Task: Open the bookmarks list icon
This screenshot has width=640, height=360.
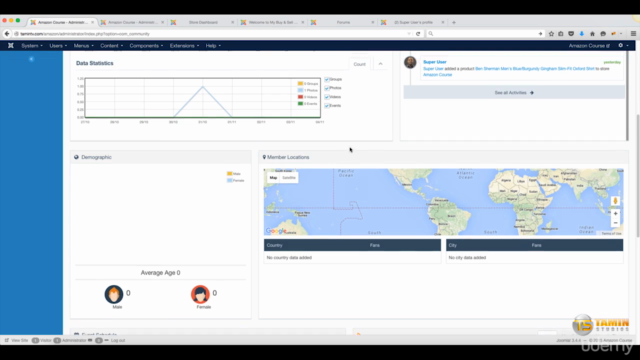Action: 561,34
